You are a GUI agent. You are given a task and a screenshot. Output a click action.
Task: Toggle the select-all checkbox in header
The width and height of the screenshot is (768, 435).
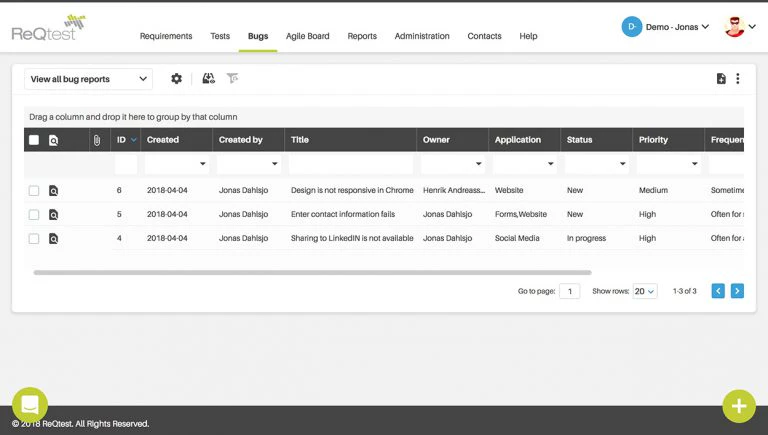tap(34, 140)
